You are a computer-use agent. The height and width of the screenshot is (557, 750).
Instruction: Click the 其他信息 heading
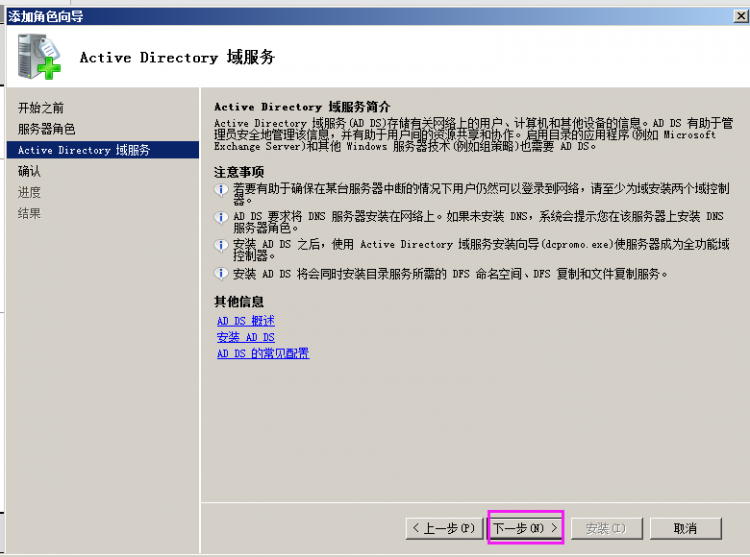[x=239, y=302]
